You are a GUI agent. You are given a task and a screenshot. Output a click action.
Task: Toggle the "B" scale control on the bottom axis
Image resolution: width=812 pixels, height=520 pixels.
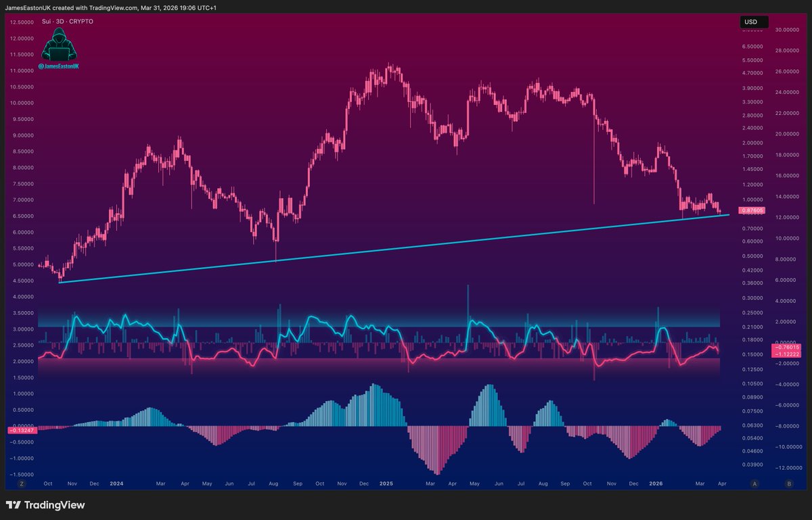788,484
